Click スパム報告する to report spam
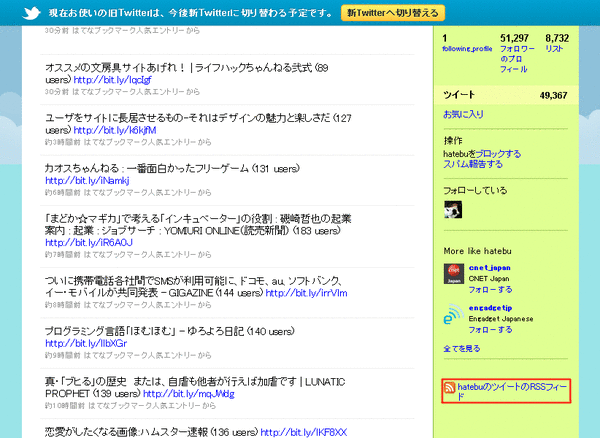600x438 pixels. [473, 164]
